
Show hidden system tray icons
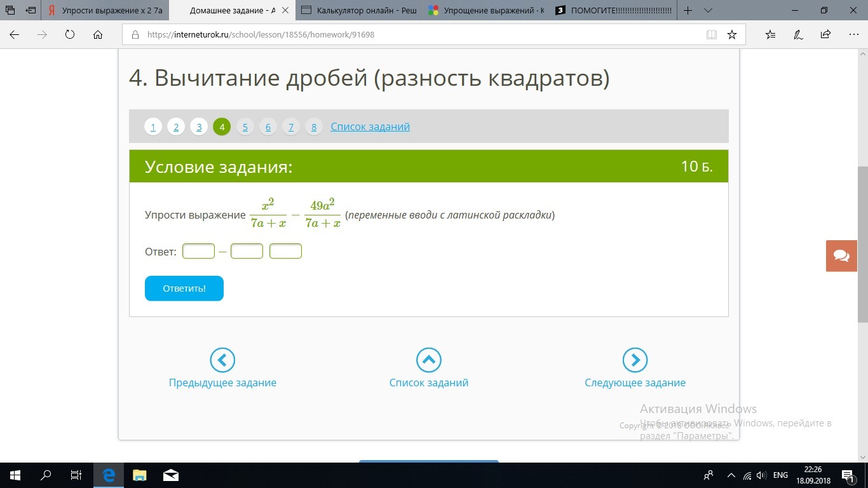point(731,475)
